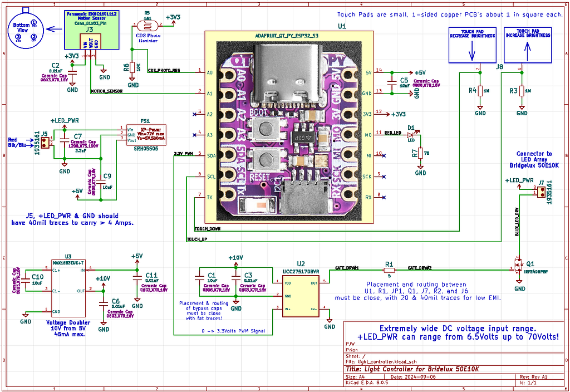
Task: Select the U2 UCC27517DGVR gate driver symbol
Action: (299, 295)
